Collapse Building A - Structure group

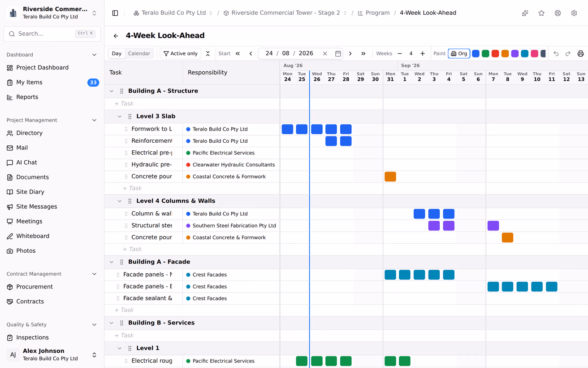(112, 91)
